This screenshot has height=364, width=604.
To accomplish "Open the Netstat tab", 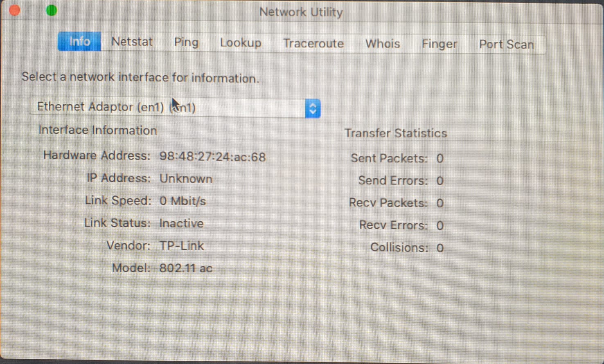I will pyautogui.click(x=132, y=42).
